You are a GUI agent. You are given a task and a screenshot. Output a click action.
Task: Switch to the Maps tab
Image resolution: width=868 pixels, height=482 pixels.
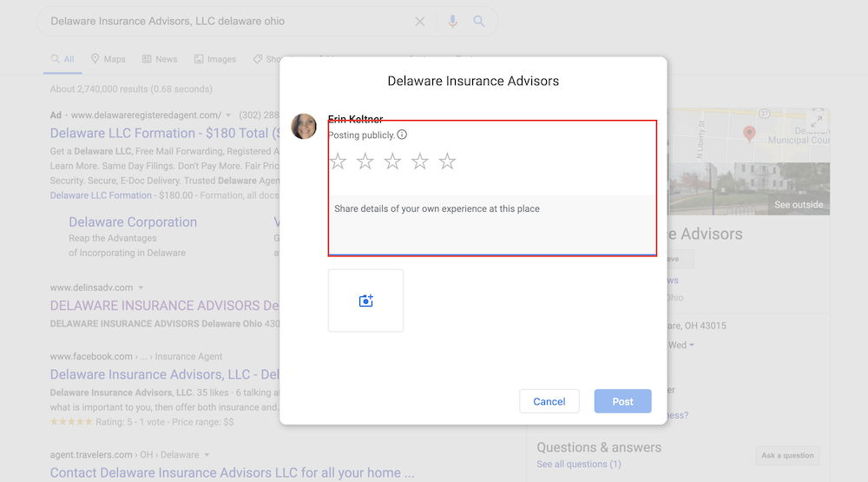108,59
